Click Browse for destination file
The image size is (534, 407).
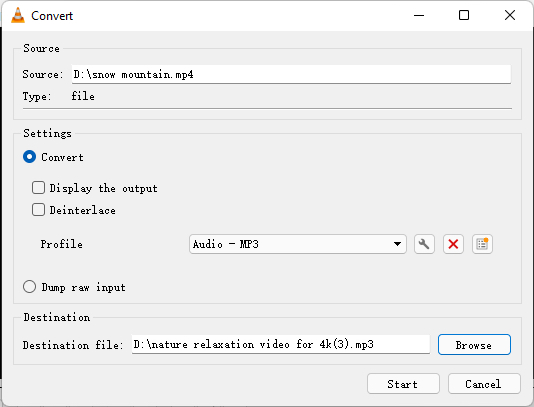click(474, 345)
